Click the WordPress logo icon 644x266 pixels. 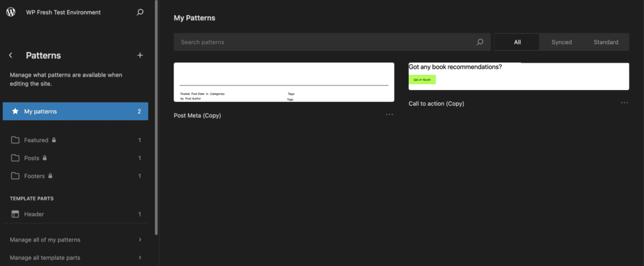click(x=11, y=12)
